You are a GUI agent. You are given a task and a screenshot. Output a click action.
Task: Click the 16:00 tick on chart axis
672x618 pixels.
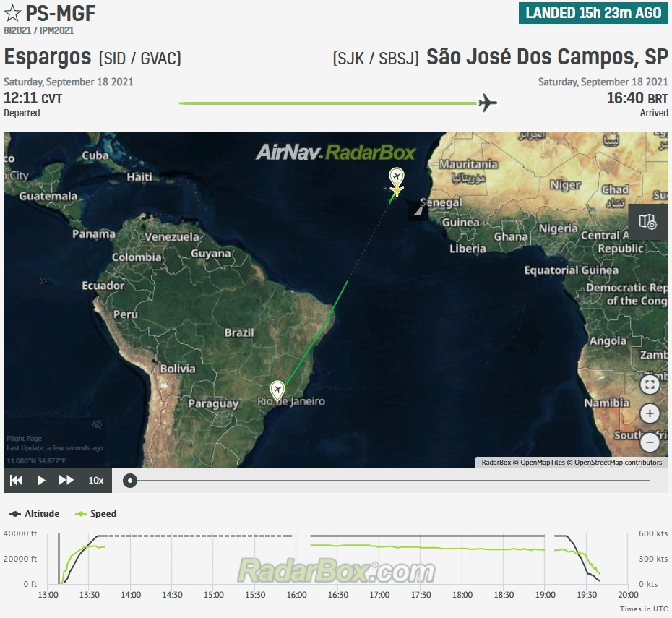click(296, 595)
